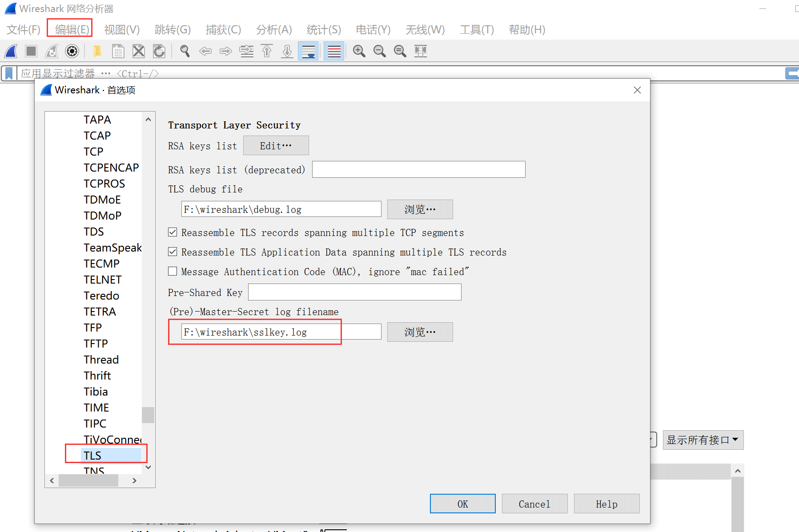The image size is (799, 532).
Task: Open the 编辑(E) menu
Action: pos(72,30)
